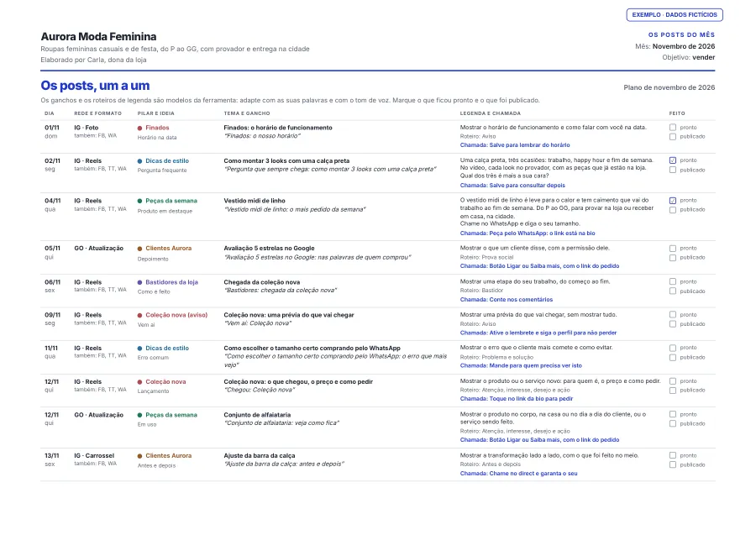The width and height of the screenshot is (756, 535).
Task: Mark the 01/11 Finados post as publicado
Action: click(x=673, y=137)
